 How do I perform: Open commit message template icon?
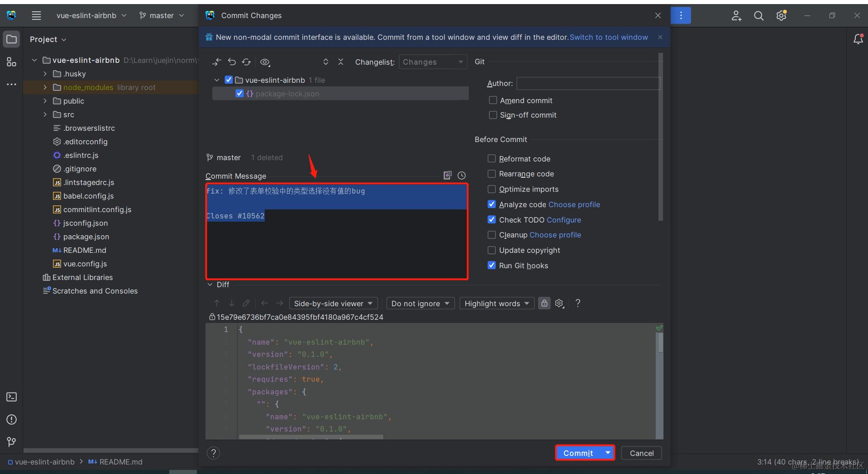[448, 175]
